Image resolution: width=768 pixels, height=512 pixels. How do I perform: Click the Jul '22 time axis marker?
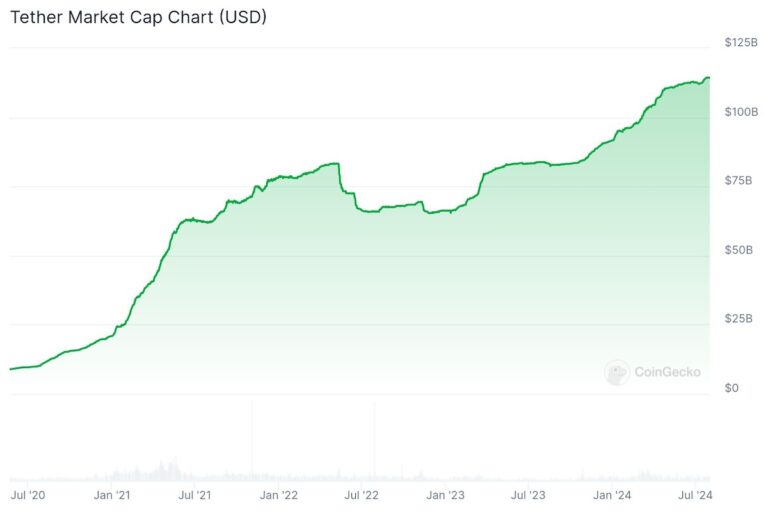361,495
